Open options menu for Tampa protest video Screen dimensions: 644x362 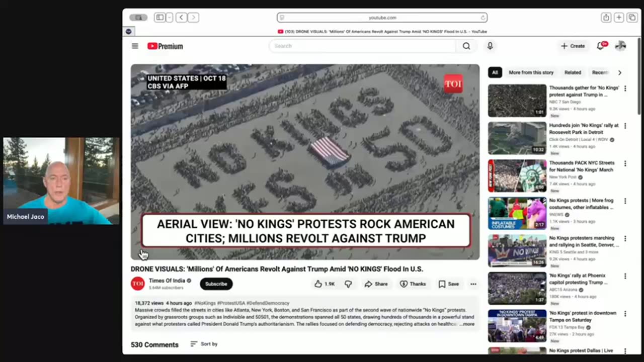625,314
